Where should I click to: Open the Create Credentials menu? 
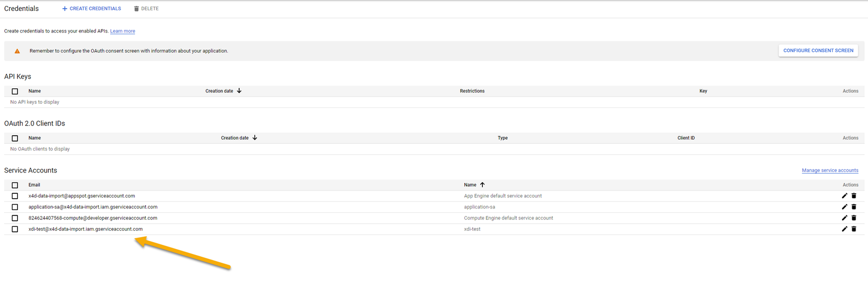coord(91,9)
